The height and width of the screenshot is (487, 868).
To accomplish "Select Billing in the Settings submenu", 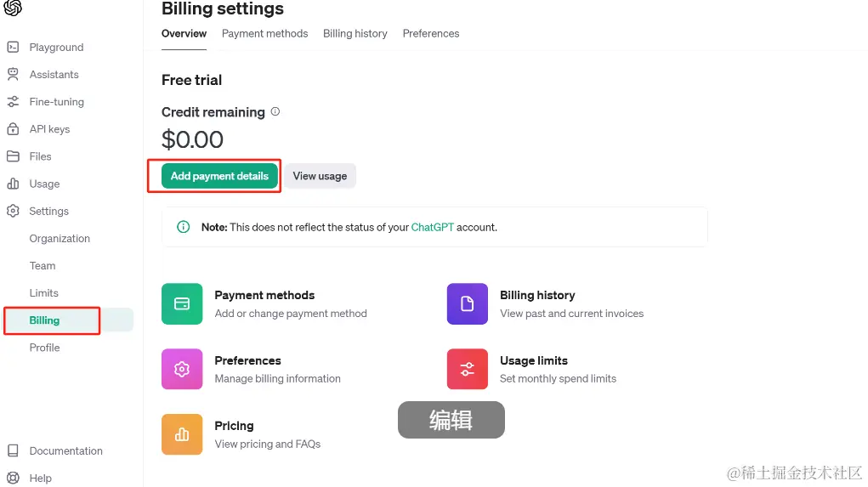I will (x=45, y=320).
